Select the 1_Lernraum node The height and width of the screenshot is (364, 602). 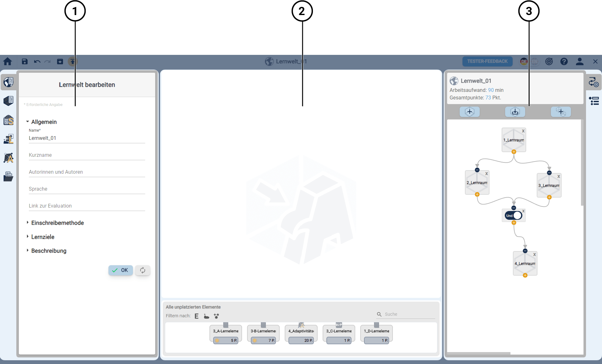(x=514, y=140)
